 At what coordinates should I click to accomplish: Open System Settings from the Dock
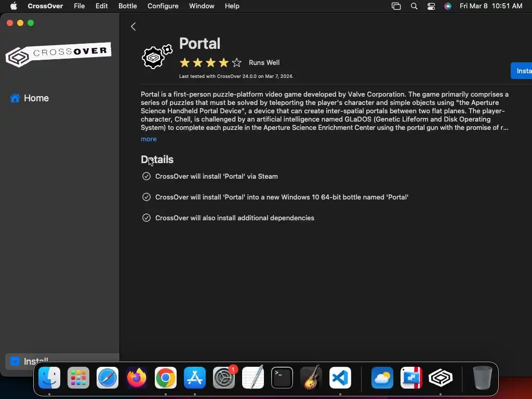coord(224,377)
